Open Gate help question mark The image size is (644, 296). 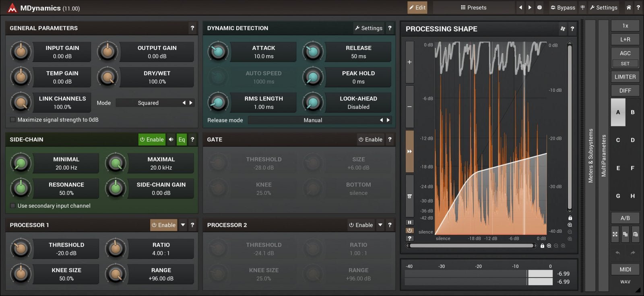click(x=390, y=139)
